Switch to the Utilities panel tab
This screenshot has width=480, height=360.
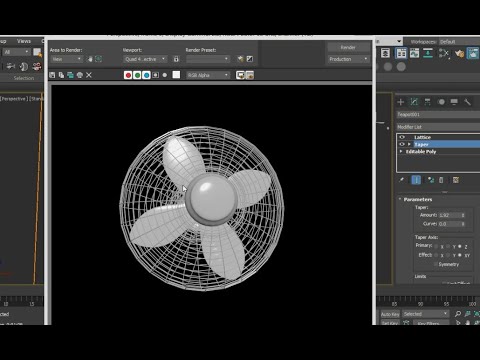click(x=467, y=102)
